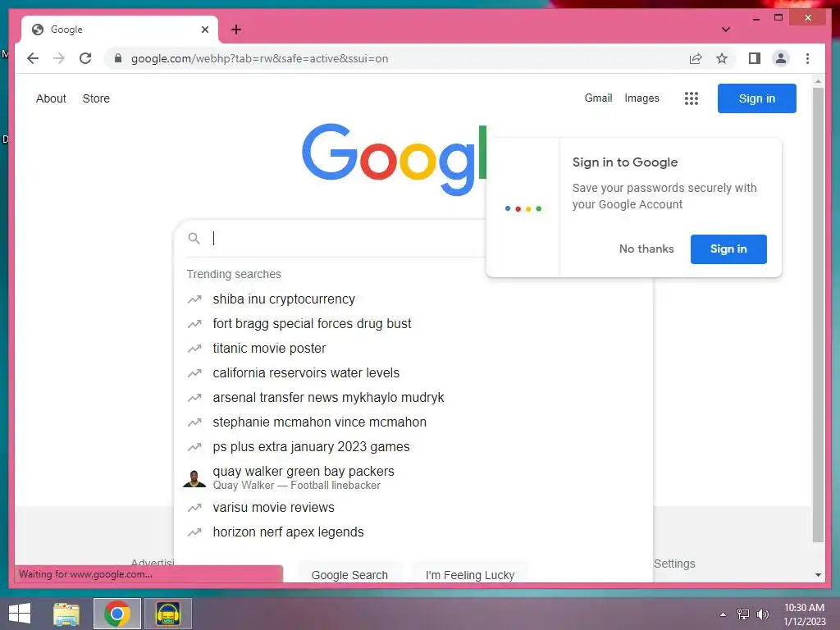Viewport: 840px width, 630px height.
Task: Click the page vertical scrollbar
Action: point(818,314)
